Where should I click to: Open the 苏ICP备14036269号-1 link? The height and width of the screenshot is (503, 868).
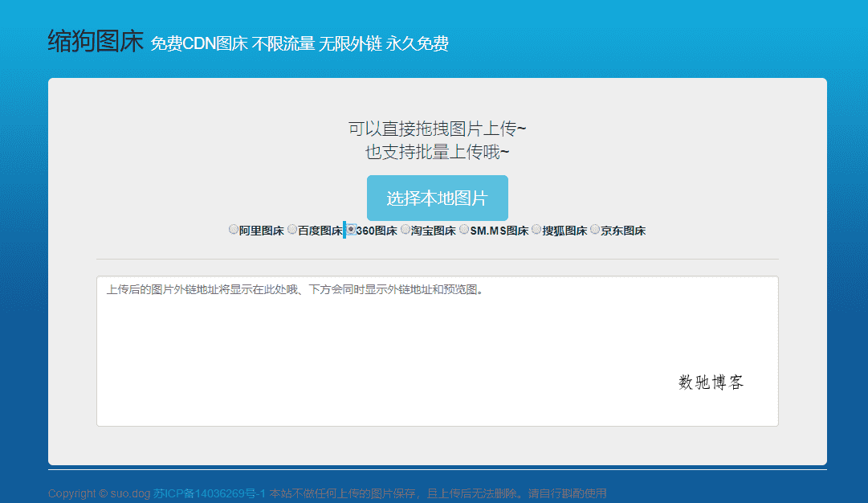(210, 493)
